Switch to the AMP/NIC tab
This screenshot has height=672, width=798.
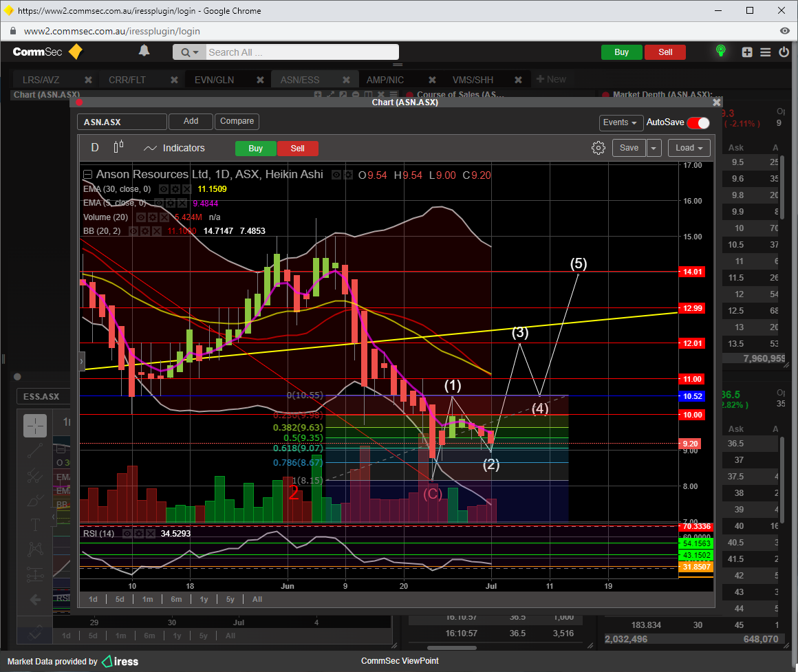tap(385, 80)
